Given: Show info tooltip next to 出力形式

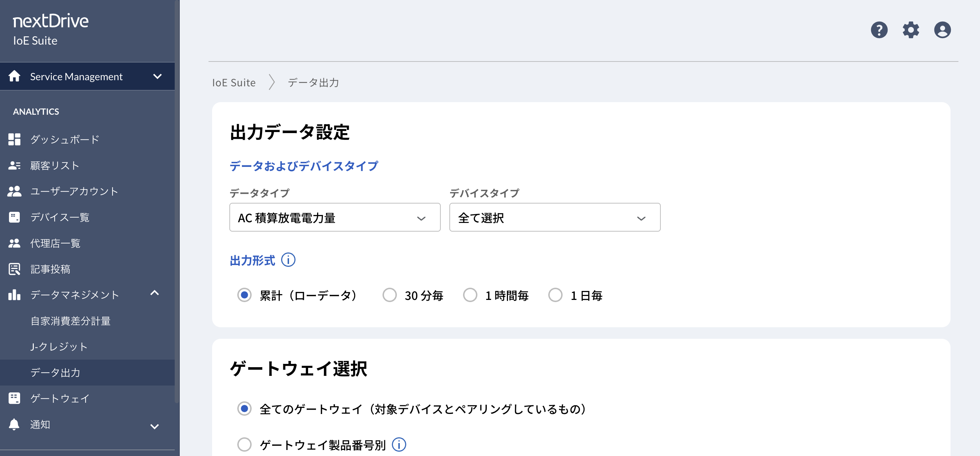Looking at the screenshot, I should 288,260.
